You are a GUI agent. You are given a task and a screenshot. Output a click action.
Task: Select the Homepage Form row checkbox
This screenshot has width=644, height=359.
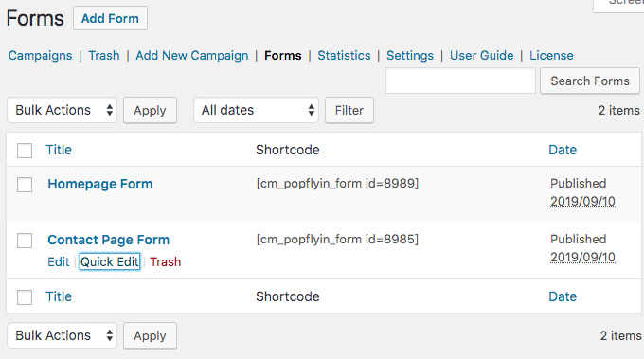click(25, 185)
